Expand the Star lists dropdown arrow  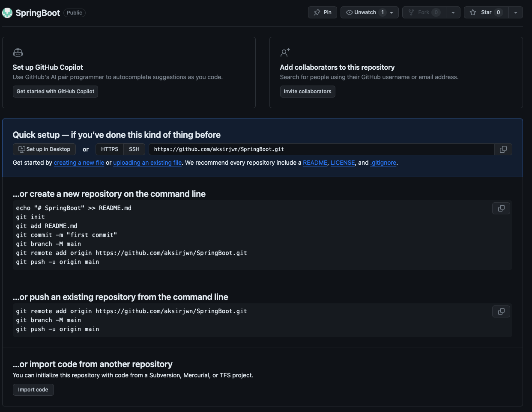pyautogui.click(x=516, y=12)
